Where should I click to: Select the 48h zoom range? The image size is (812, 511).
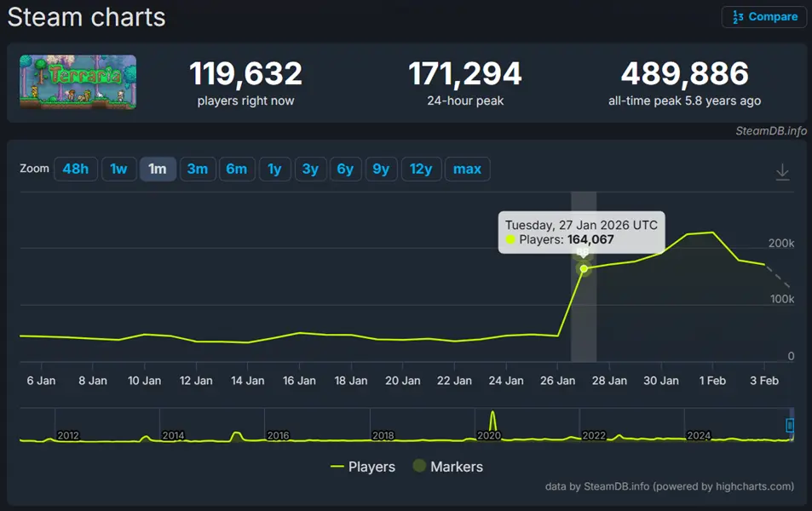(75, 169)
